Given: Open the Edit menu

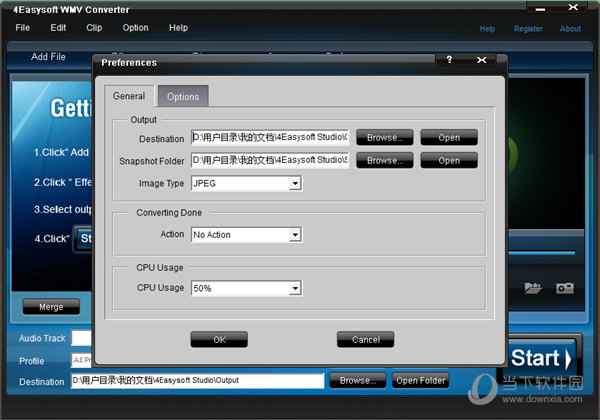Looking at the screenshot, I should click(58, 28).
